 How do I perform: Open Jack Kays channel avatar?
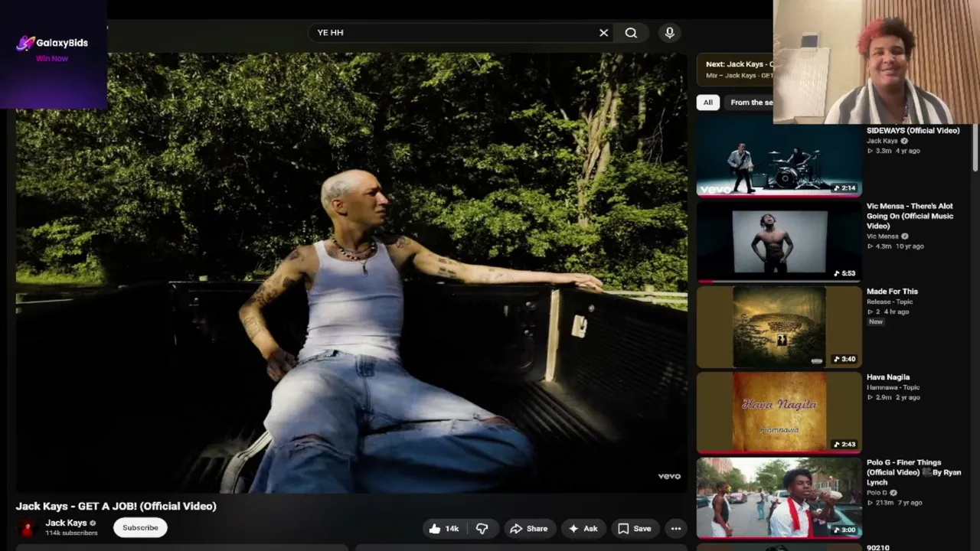coord(28,528)
